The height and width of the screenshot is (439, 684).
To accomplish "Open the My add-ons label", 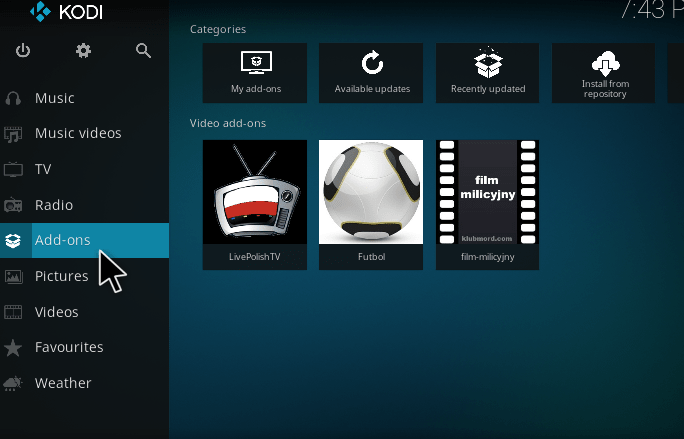I will [256, 89].
